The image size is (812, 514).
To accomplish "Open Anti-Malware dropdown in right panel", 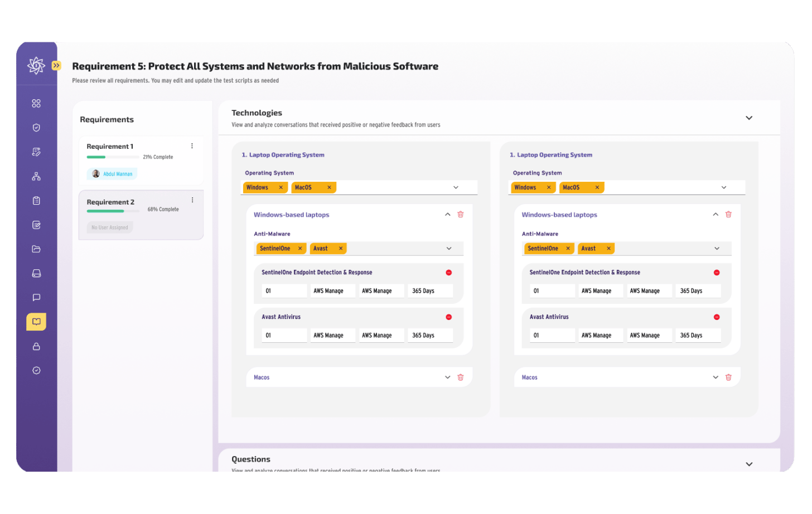I will (717, 249).
